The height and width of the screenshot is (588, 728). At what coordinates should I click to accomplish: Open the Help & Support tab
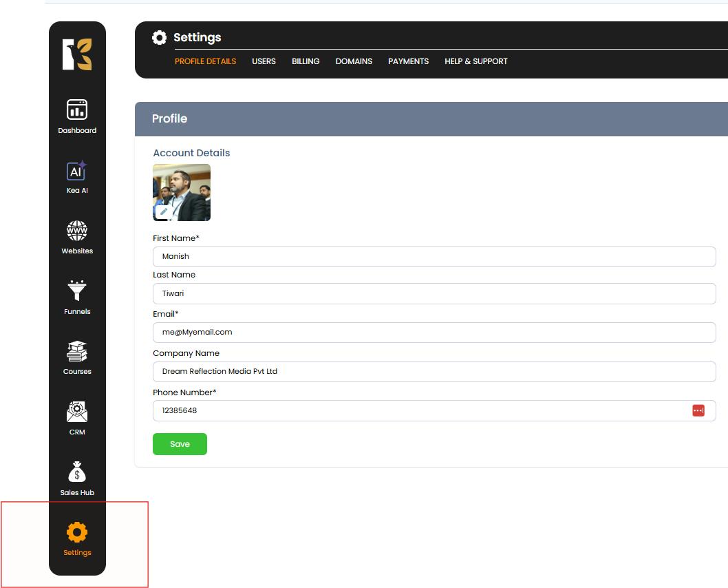click(x=475, y=61)
